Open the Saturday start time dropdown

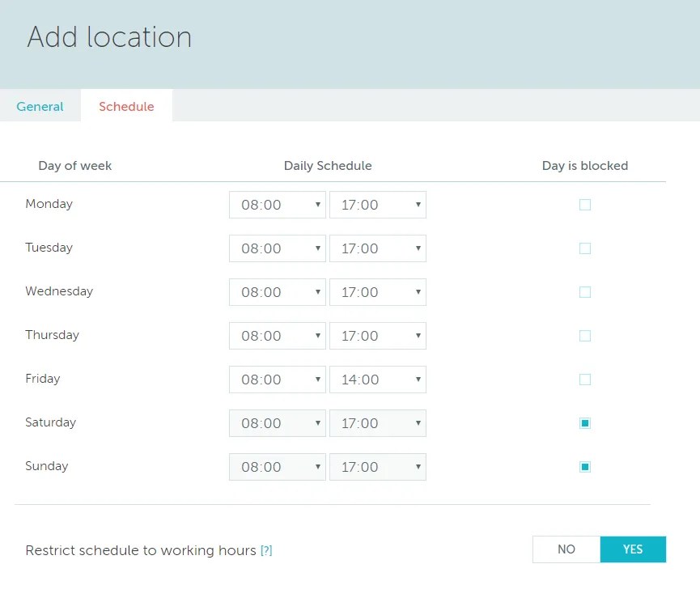pyautogui.click(x=277, y=422)
